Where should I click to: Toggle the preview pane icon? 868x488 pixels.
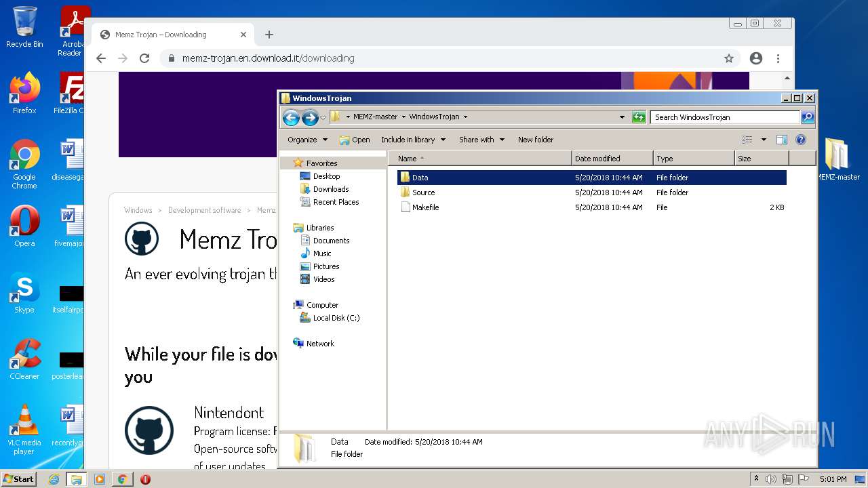point(782,140)
